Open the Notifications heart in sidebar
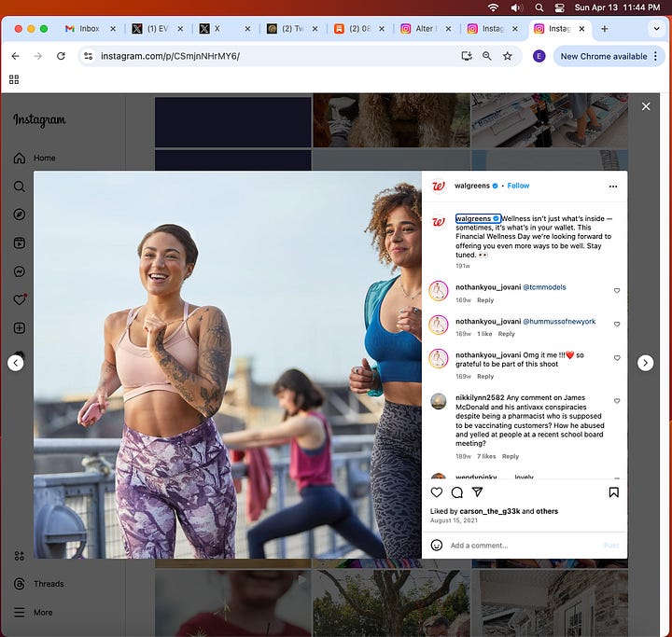 [x=20, y=300]
